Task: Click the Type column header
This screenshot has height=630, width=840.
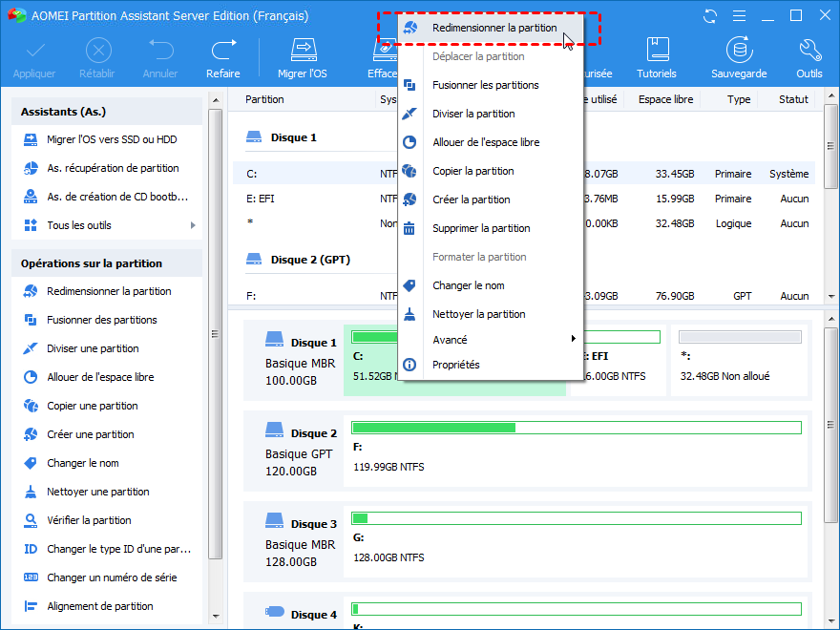Action: (x=739, y=99)
